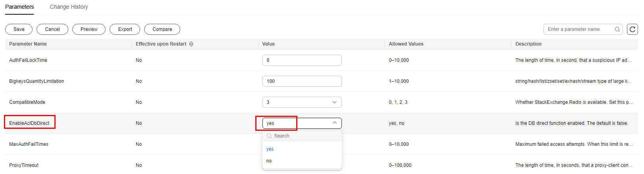Export the parameters list
The width and height of the screenshot is (644, 174).
[125, 29]
